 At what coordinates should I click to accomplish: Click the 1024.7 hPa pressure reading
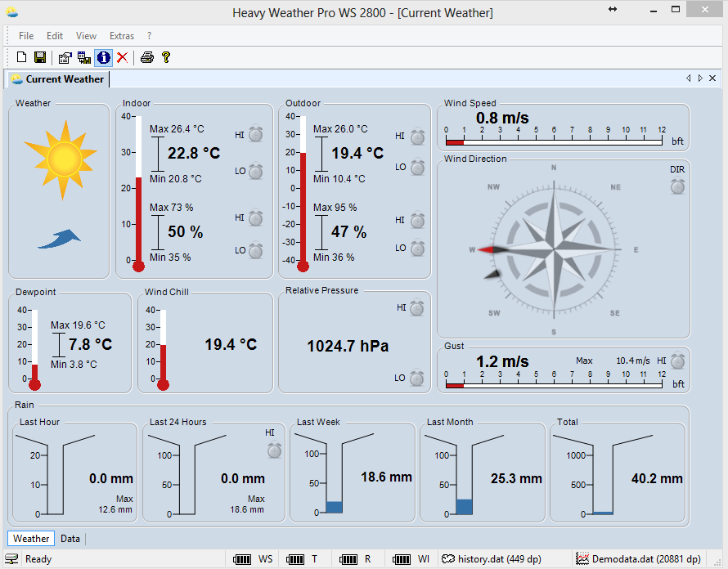[x=348, y=347]
